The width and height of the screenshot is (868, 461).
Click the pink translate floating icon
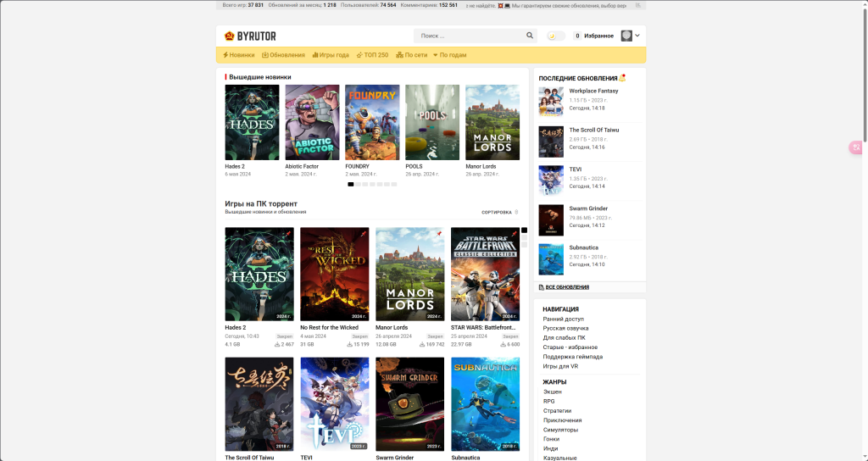coord(856,148)
